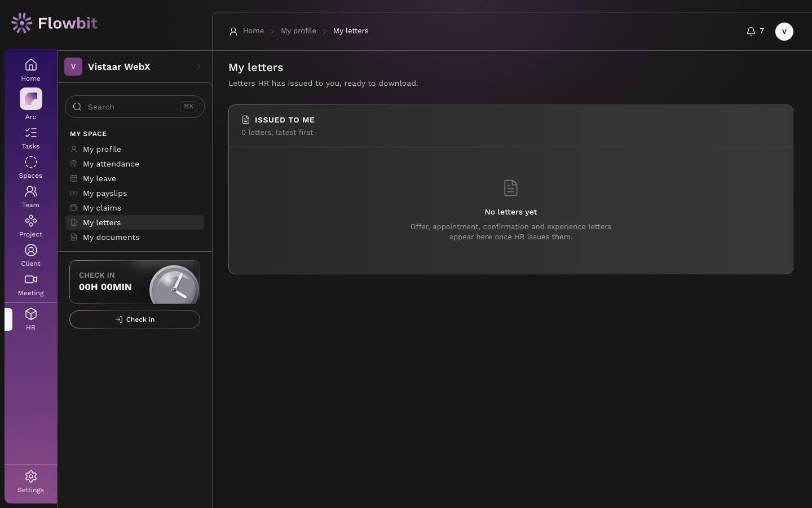Focus the sidebar Search field
Screen dimensions: 812x508
pos(135,107)
